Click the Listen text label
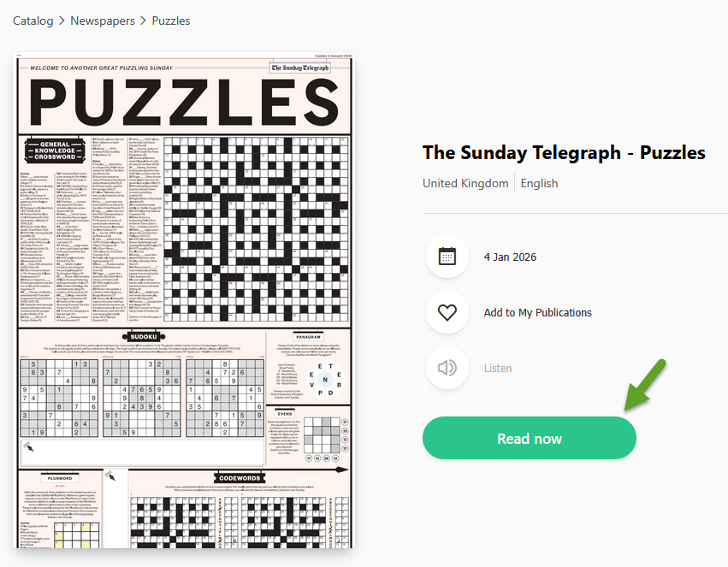The image size is (728, 567). coord(498,368)
